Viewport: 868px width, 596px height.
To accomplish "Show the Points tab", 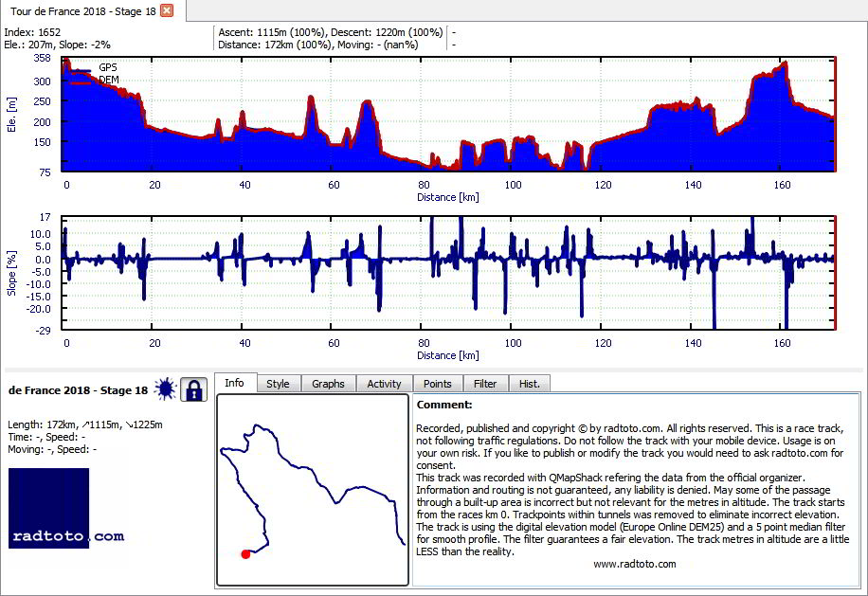I will [438, 384].
